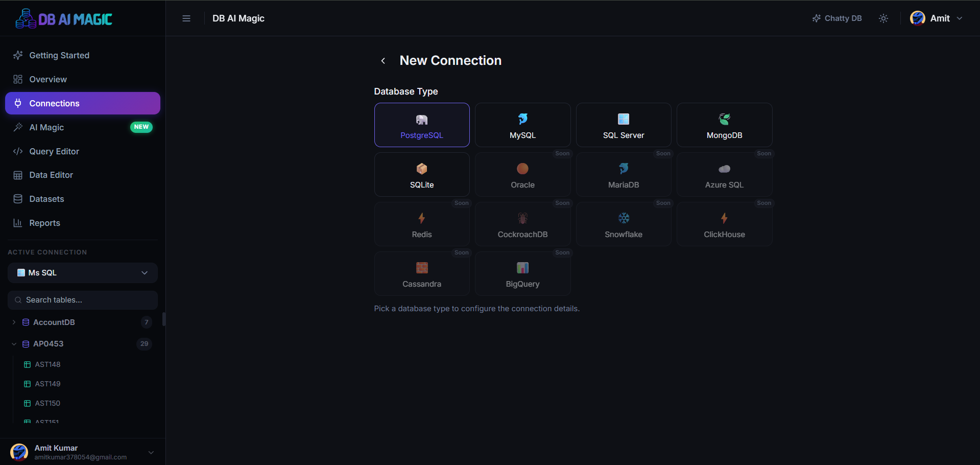The width and height of the screenshot is (980, 465).
Task: Select Connections menu item
Action: [x=83, y=103]
